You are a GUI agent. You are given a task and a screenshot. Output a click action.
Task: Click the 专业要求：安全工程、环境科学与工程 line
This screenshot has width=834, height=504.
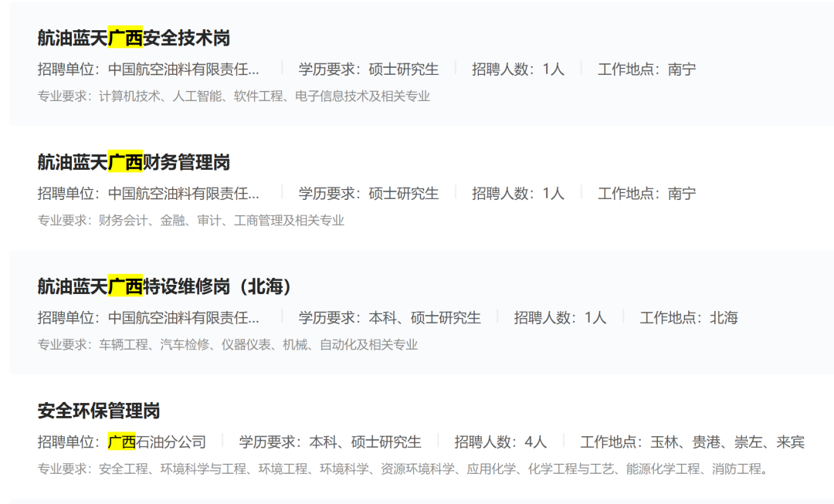coord(402,469)
